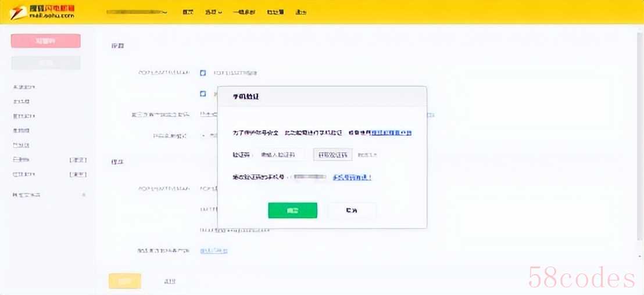Expand the account name dropdown in header

(x=164, y=12)
